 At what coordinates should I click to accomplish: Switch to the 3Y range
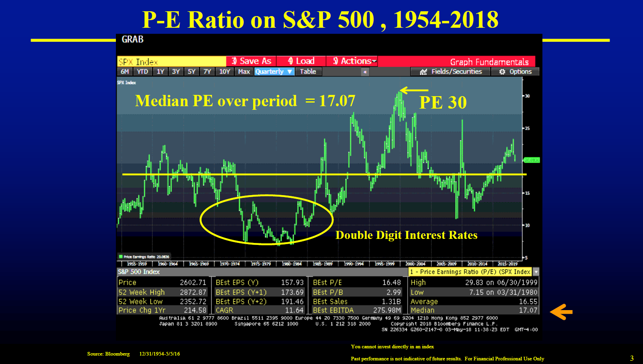point(176,72)
